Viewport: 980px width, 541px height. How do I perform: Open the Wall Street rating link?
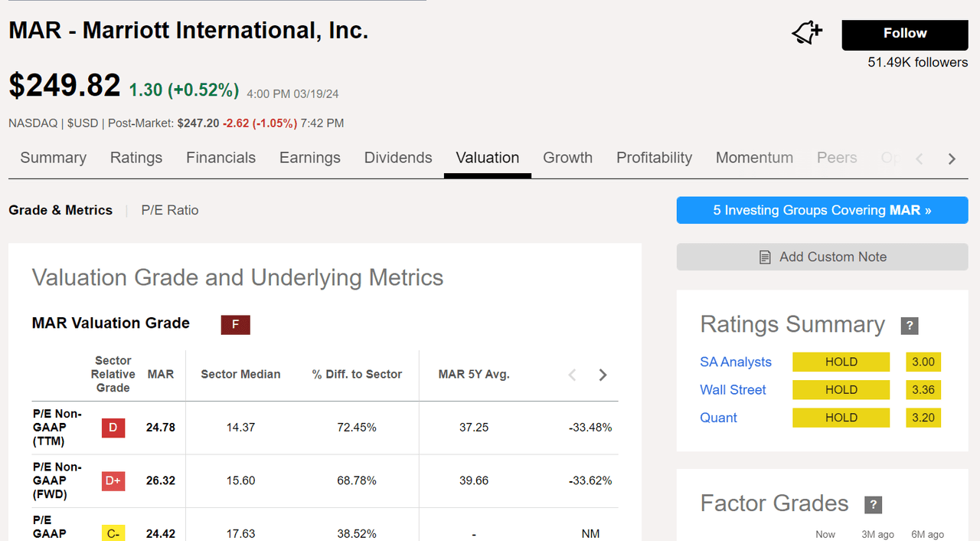point(733,389)
